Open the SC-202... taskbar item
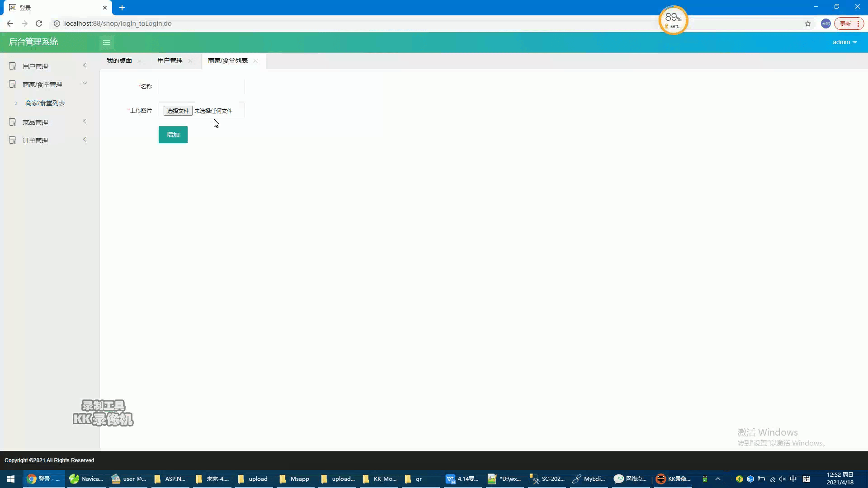 [547, 479]
